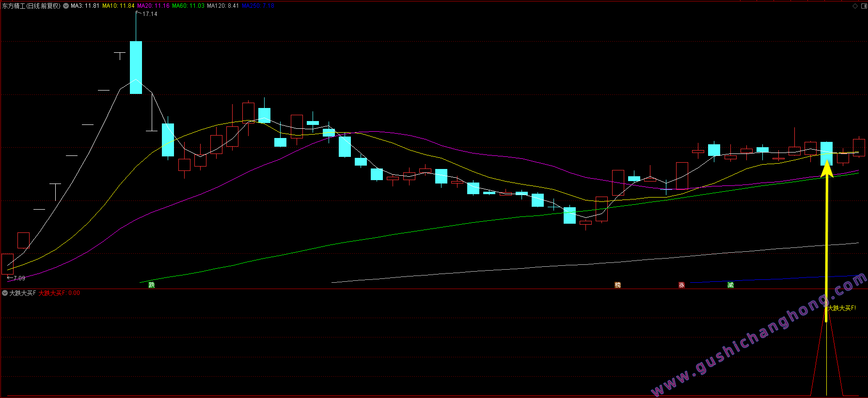Click the MA3: 11.81 label
The height and width of the screenshot is (398, 868).
click(x=85, y=6)
